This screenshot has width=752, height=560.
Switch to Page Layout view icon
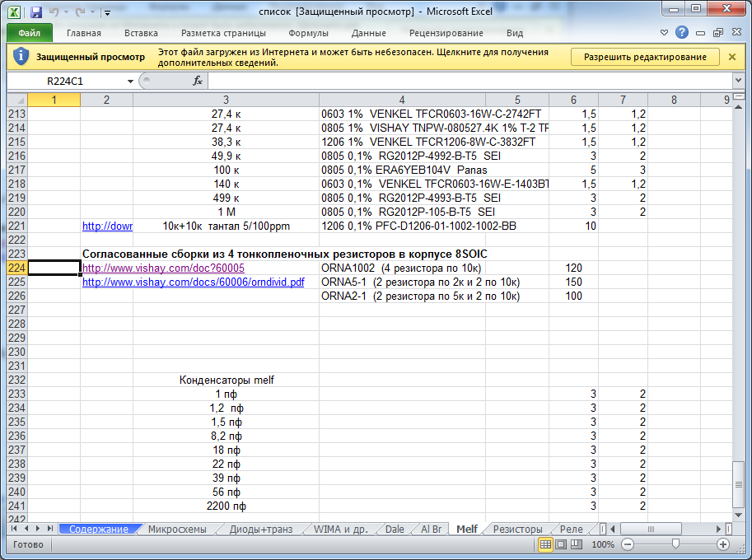(x=561, y=544)
